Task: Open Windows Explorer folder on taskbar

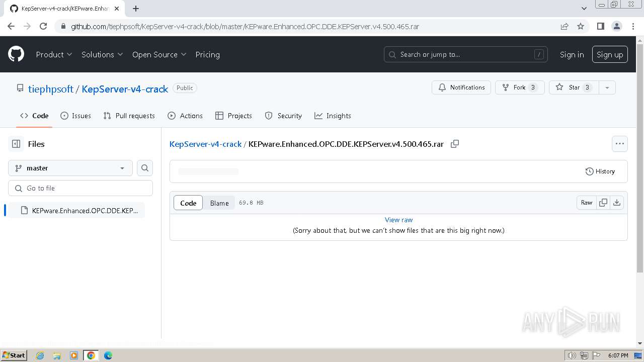Action: [57, 355]
